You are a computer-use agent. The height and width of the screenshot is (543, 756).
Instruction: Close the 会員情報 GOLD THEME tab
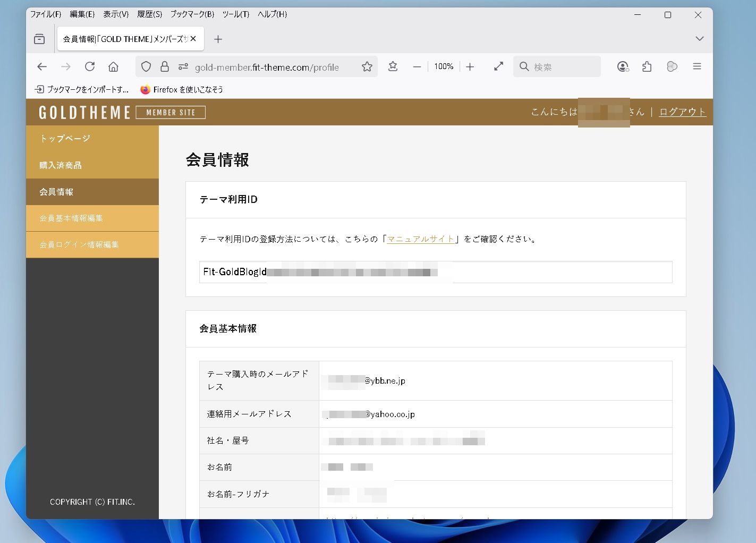tap(193, 39)
